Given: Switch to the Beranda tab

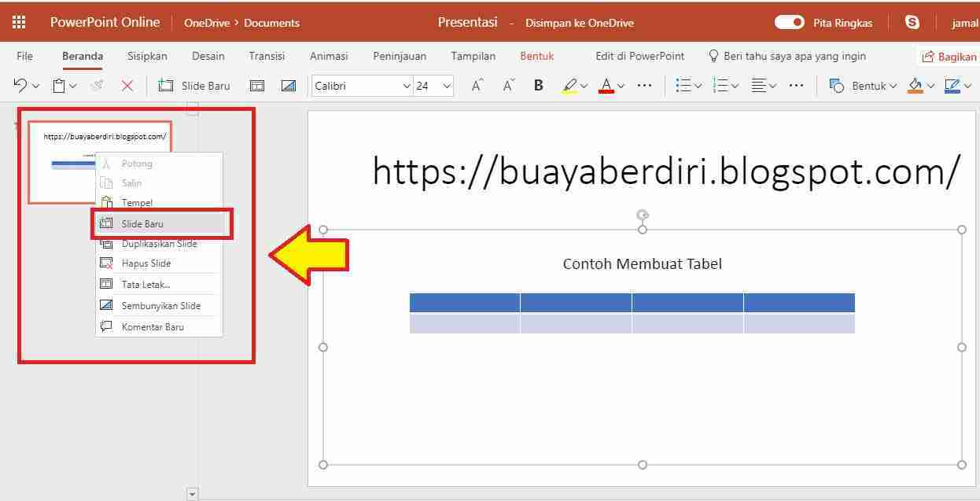Looking at the screenshot, I should point(83,56).
